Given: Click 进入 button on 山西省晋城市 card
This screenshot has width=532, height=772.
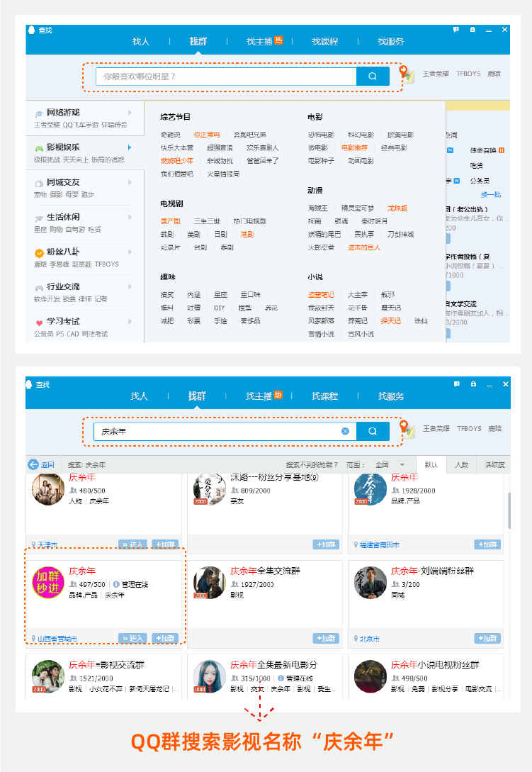Looking at the screenshot, I should (x=132, y=639).
